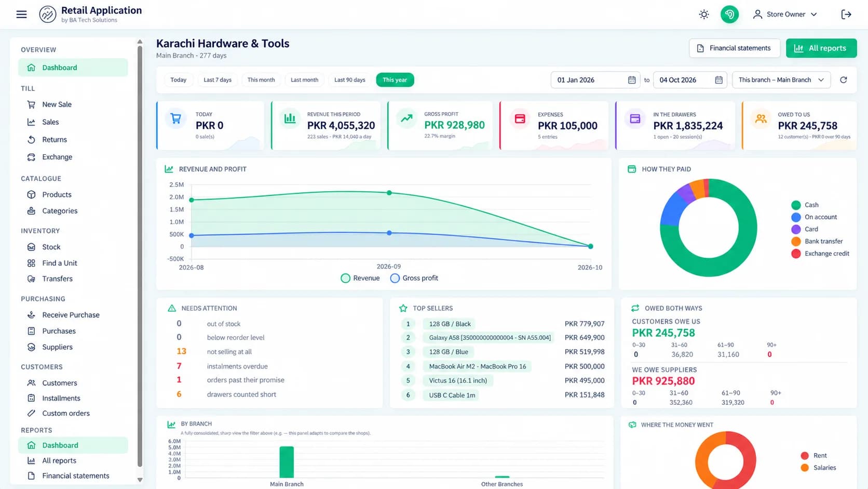Select the This month filter
Image resolution: width=868 pixels, height=489 pixels.
(261, 80)
